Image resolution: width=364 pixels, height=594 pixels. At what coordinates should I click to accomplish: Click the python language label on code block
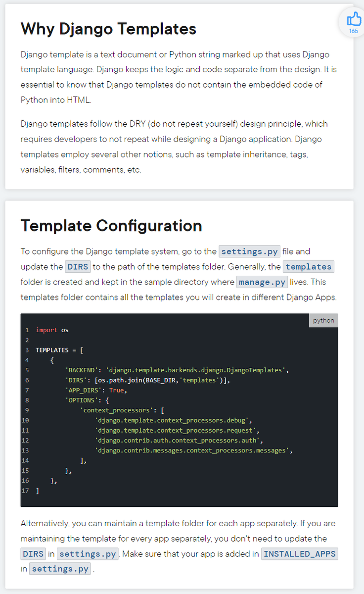pos(323,320)
